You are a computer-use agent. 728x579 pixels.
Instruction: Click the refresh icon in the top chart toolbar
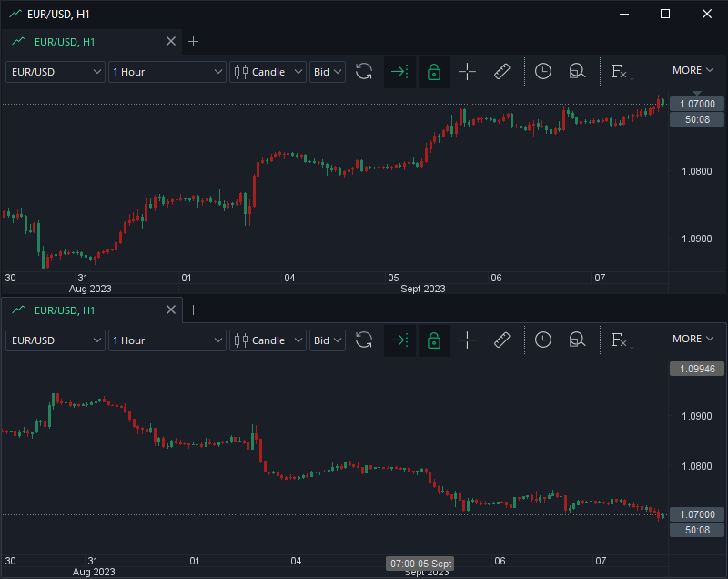[364, 72]
